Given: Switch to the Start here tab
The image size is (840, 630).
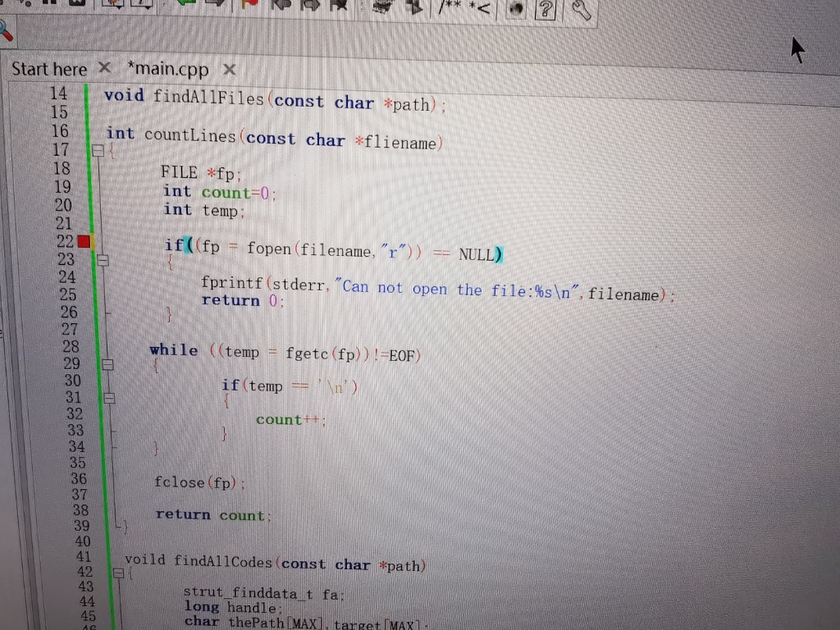Looking at the screenshot, I should click(x=48, y=69).
